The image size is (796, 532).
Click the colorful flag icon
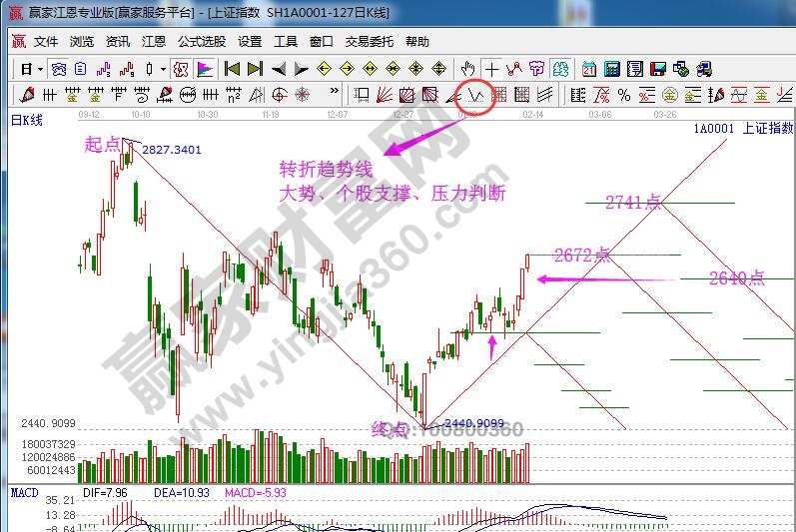click(205, 69)
